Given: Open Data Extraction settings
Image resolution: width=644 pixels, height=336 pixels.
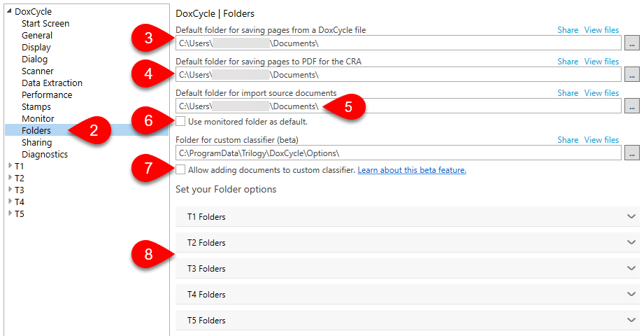Looking at the screenshot, I should coord(52,83).
